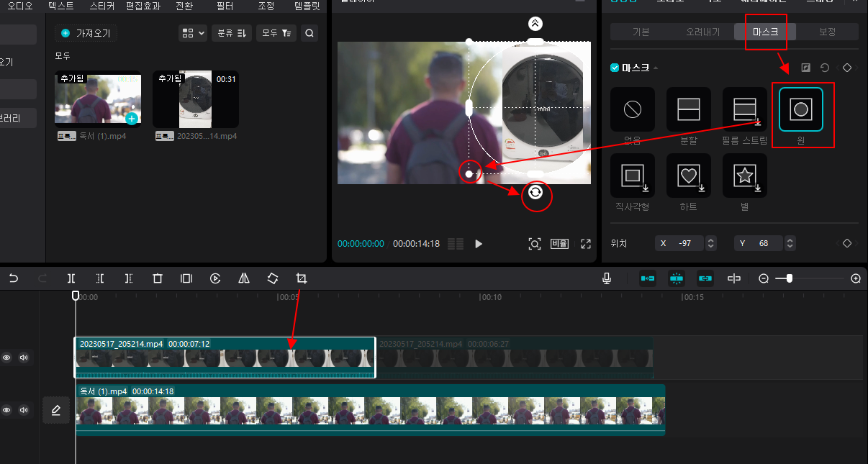868x464 pixels.
Task: Open the 필터 tab
Action: pos(225,4)
